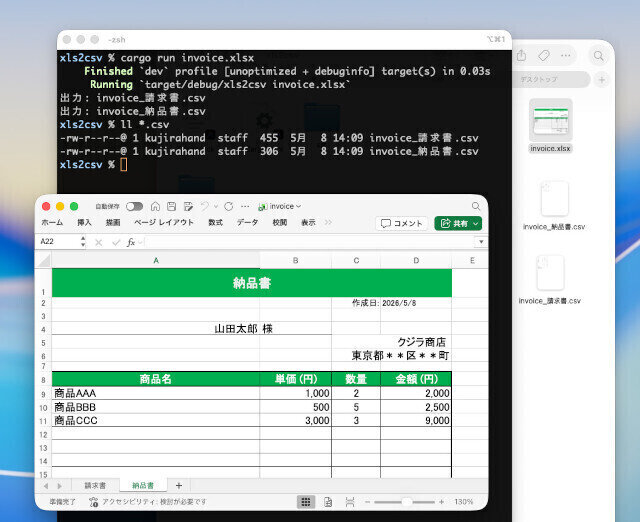Viewport: 640px width, 522px height.
Task: Open the Undo history dropdown arrow
Action: pyautogui.click(x=216, y=207)
